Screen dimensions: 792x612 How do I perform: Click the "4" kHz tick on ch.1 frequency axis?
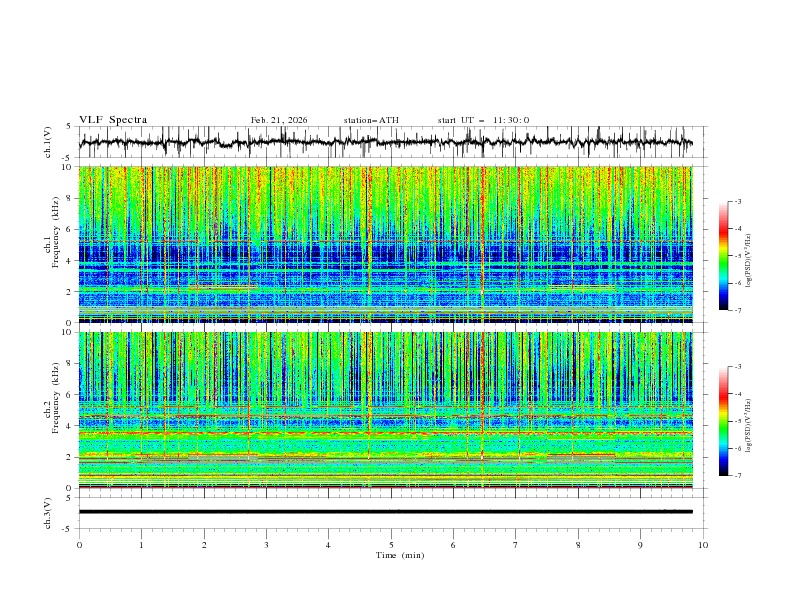click(69, 260)
